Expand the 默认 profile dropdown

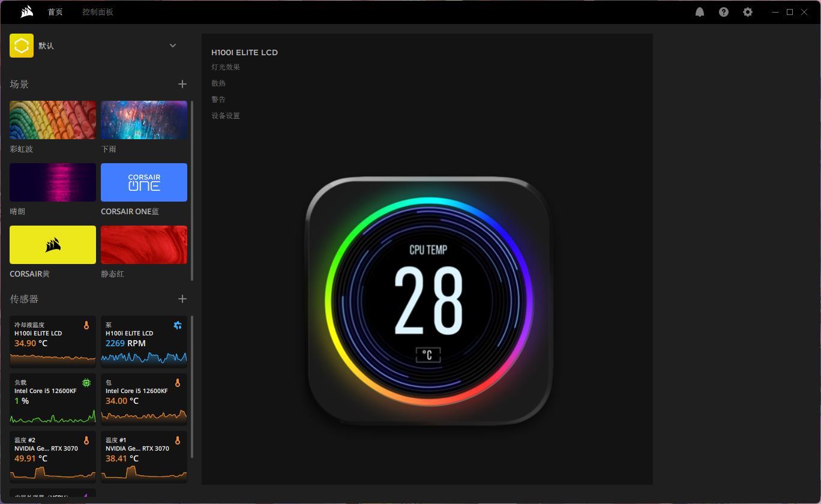click(173, 46)
